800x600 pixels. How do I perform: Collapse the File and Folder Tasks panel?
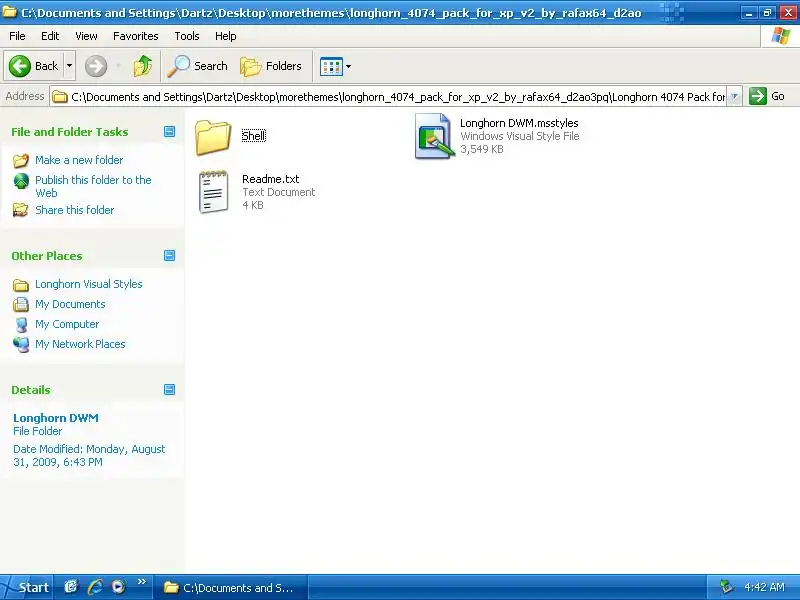point(169,132)
